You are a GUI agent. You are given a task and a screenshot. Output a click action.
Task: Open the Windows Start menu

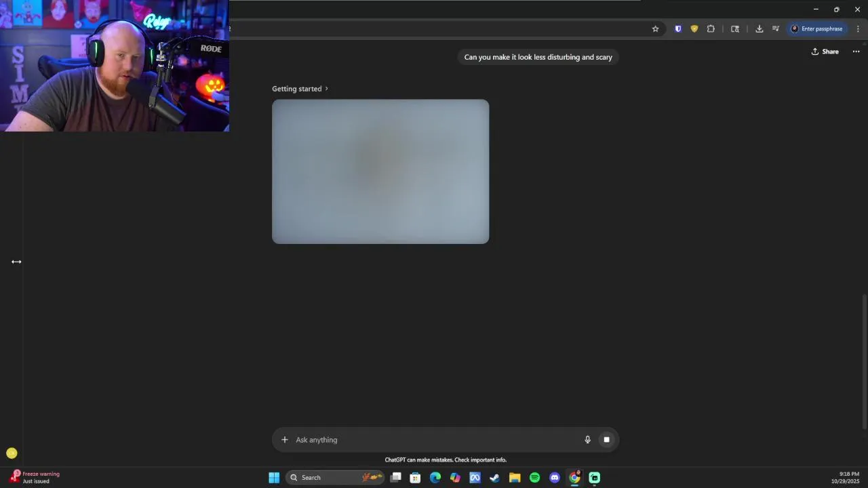click(274, 478)
